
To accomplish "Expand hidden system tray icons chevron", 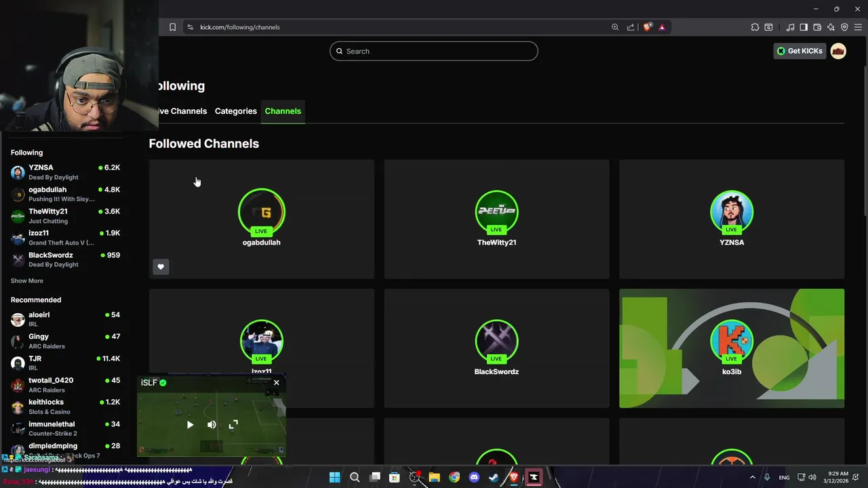I will [752, 477].
